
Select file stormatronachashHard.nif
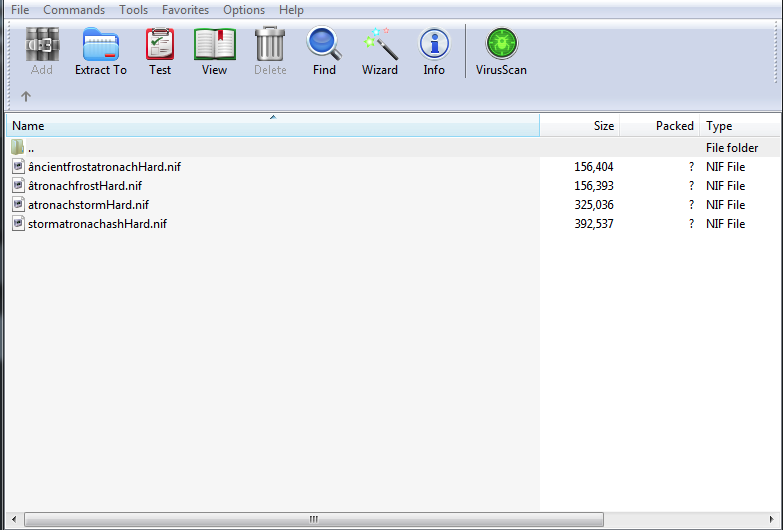click(97, 224)
